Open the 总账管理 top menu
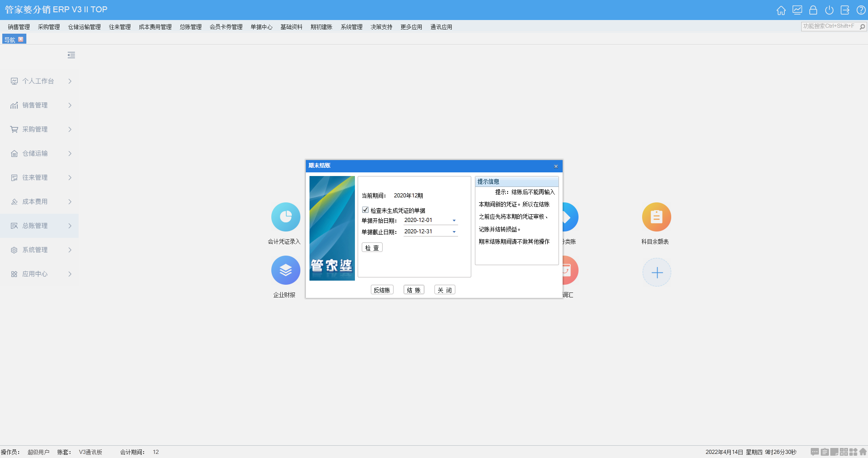Viewport: 868px width, 458px height. pos(191,27)
